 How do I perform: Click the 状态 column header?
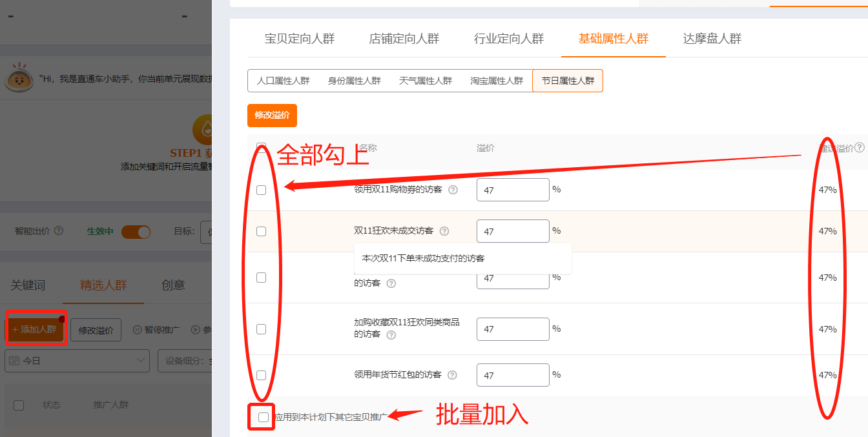click(52, 405)
